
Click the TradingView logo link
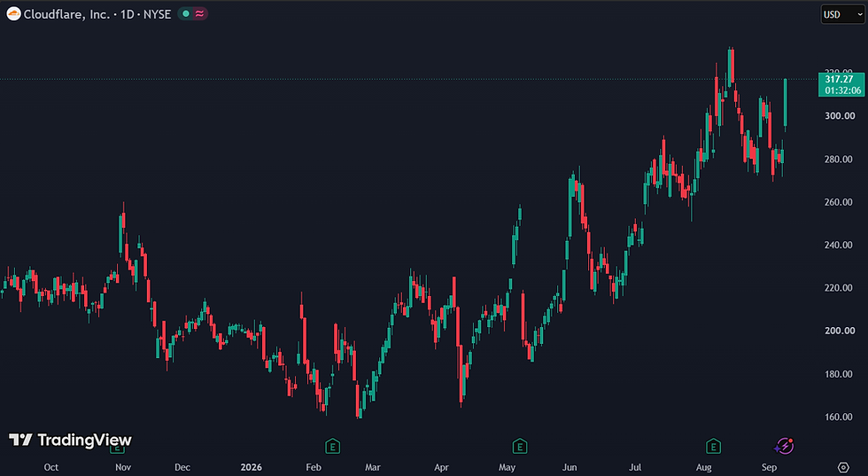coord(70,440)
